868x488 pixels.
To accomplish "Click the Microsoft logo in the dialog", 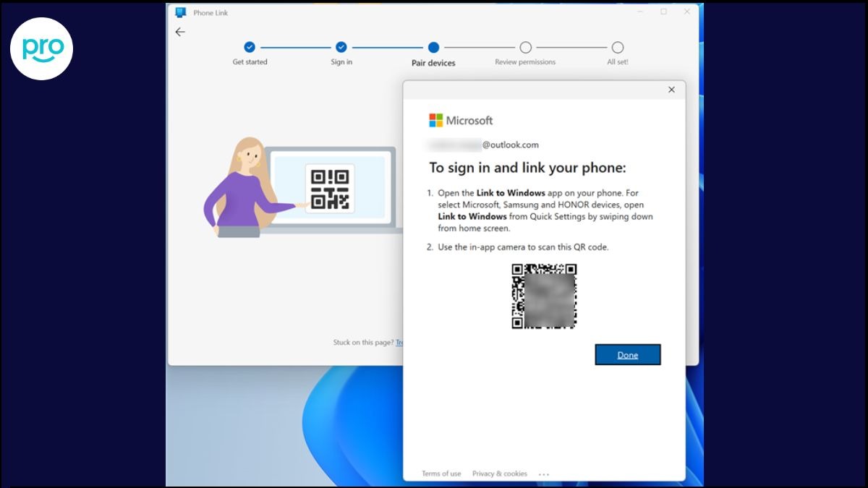I will click(461, 120).
